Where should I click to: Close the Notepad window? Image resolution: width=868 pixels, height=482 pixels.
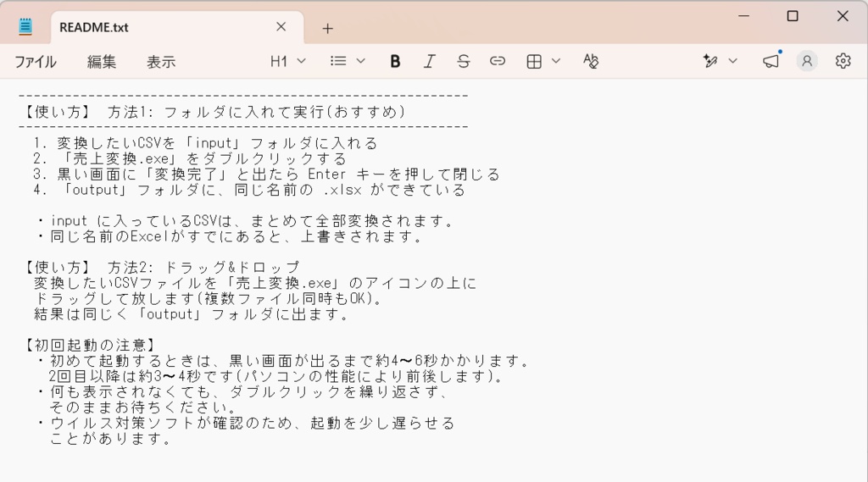coord(843,16)
